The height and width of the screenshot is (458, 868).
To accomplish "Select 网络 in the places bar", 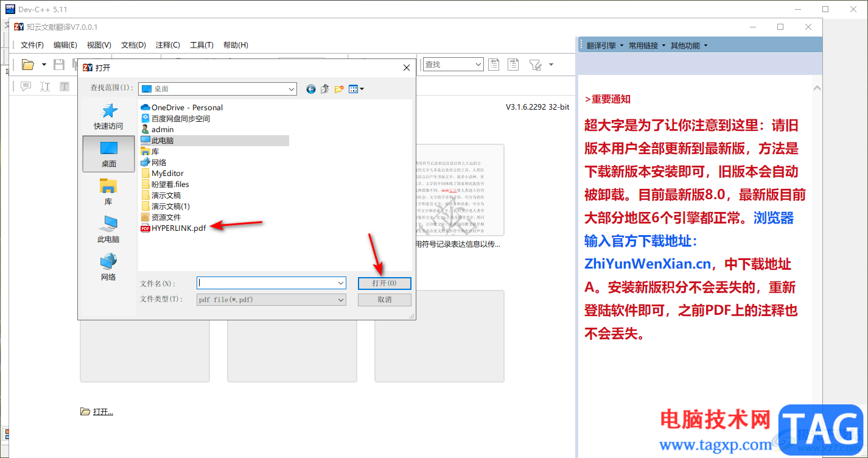I will 108,267.
